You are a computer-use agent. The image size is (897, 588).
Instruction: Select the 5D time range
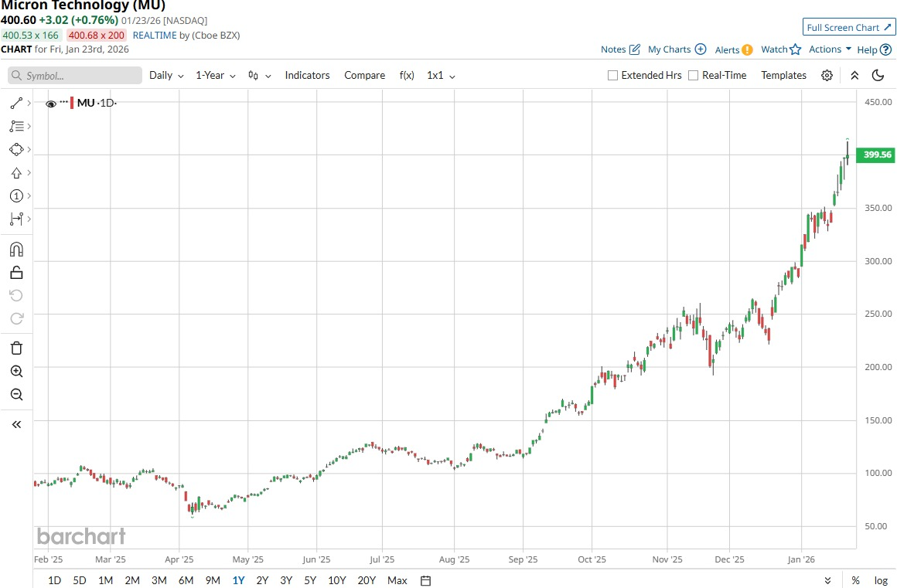(x=80, y=580)
